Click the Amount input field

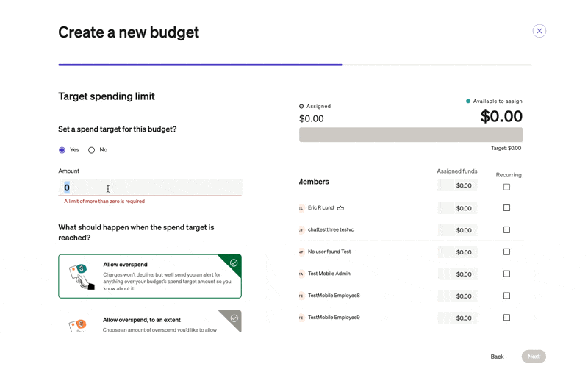coord(150,188)
